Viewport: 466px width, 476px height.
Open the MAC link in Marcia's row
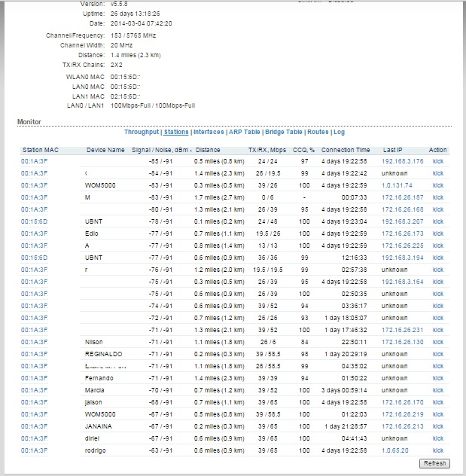35,389
